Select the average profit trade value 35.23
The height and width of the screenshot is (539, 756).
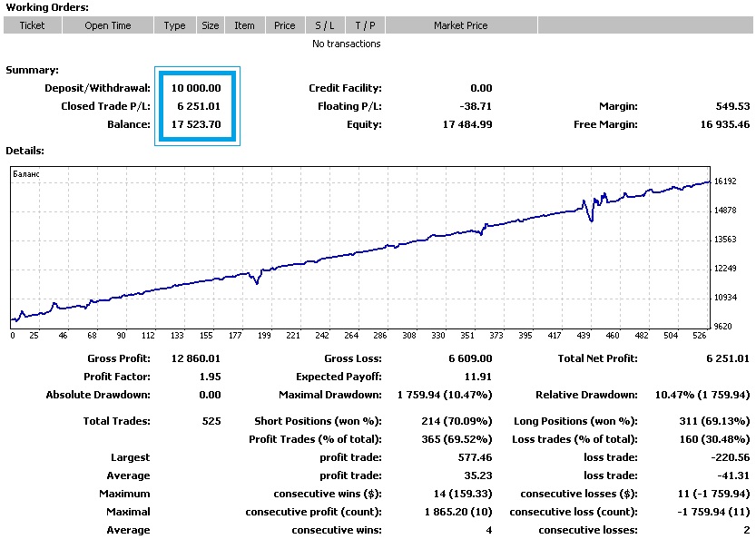point(478,475)
